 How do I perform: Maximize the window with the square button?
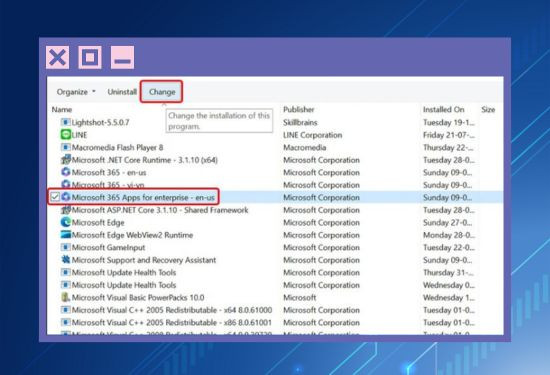(90, 57)
